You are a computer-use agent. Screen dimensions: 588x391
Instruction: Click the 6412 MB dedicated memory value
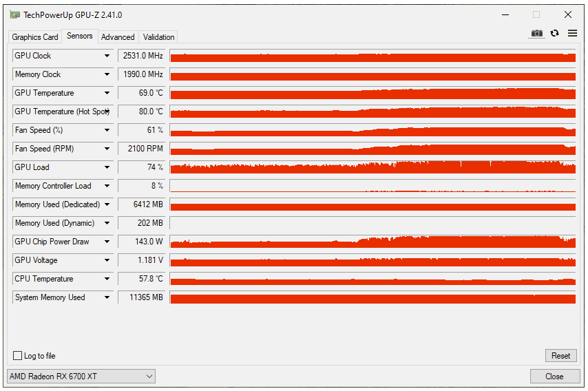pos(142,204)
